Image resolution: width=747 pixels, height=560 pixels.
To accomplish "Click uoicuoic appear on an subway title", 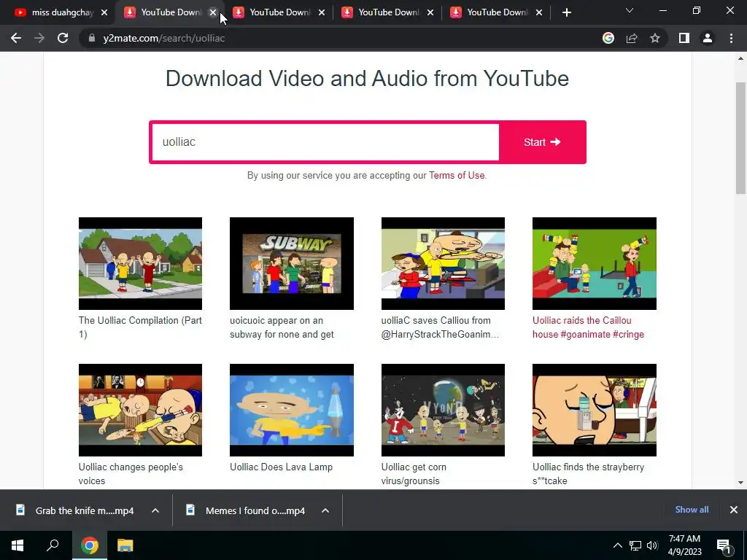I will click(282, 327).
